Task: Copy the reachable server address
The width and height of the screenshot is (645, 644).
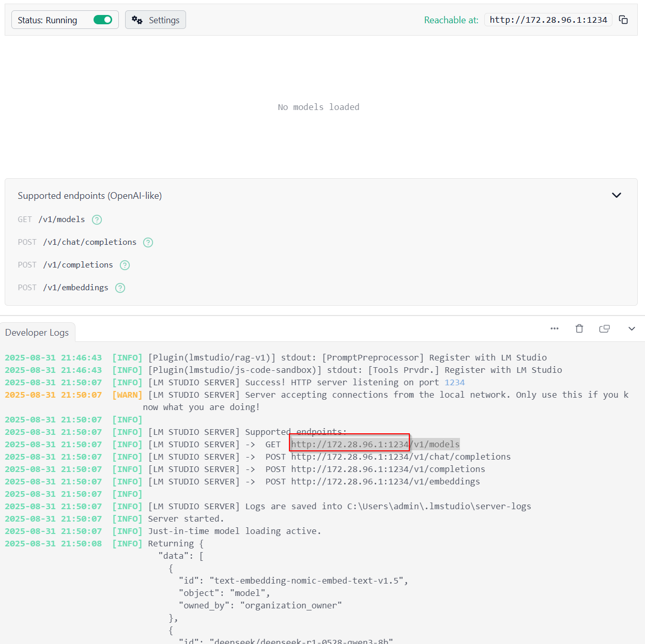Action: tap(623, 20)
